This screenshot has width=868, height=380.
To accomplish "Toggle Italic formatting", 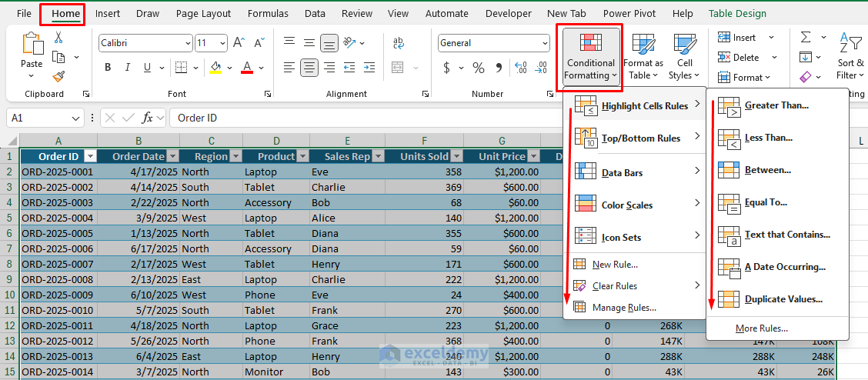I will [x=127, y=68].
